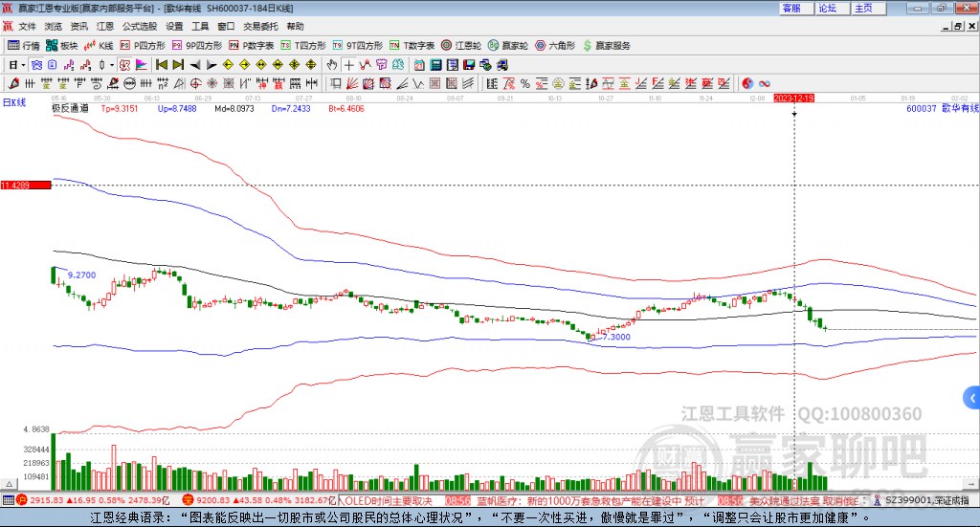
Task: Click the percent sign drawing tool
Action: click(x=524, y=82)
